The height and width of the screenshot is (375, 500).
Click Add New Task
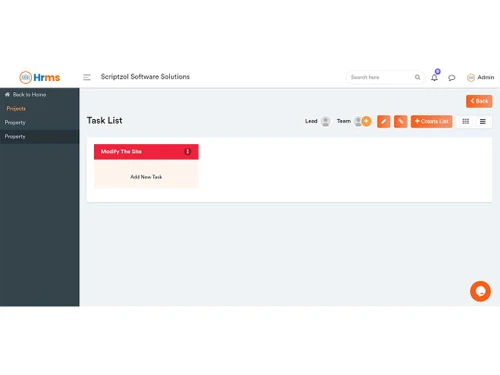point(146,177)
